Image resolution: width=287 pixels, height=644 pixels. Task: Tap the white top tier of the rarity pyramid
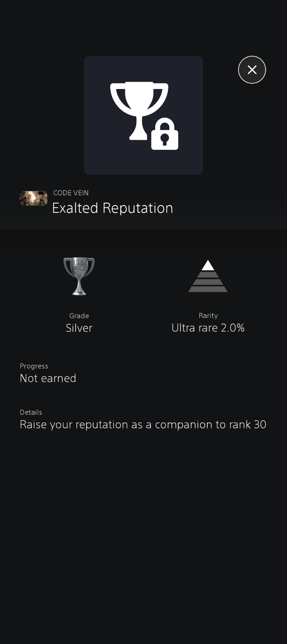click(x=208, y=265)
